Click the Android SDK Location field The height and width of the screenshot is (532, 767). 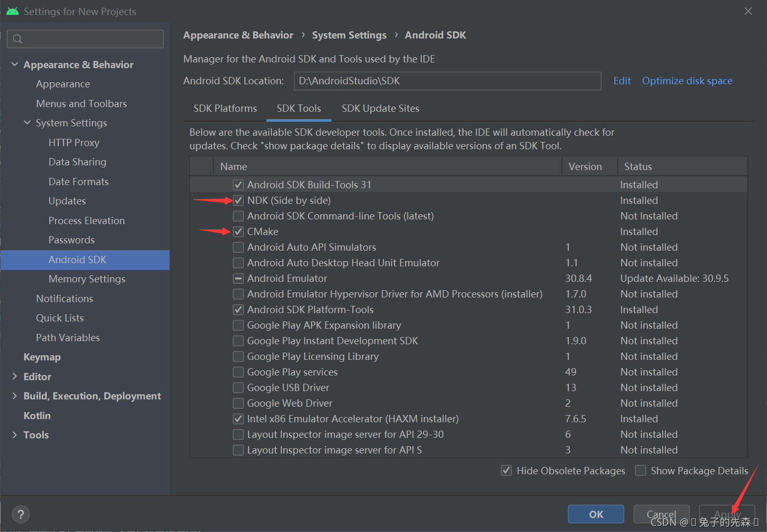pos(448,81)
